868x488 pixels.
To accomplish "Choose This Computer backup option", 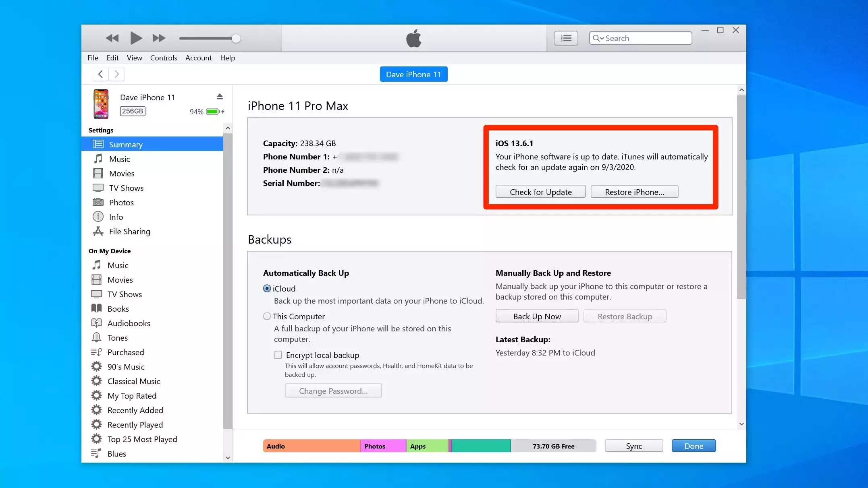I will [x=267, y=316].
